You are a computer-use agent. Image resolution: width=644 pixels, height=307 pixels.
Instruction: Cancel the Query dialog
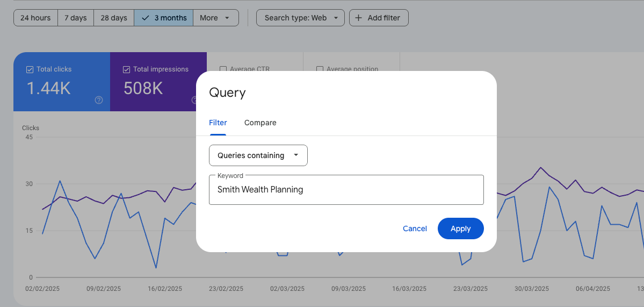(x=415, y=229)
